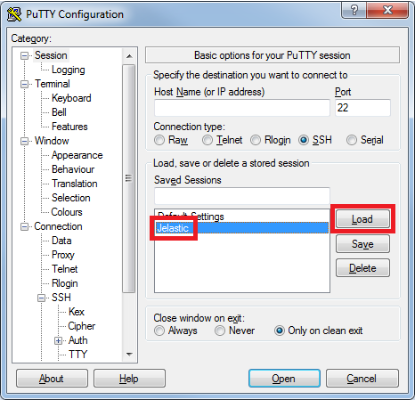Click the Save button
Viewport: 416px width, 401px height.
click(x=362, y=244)
